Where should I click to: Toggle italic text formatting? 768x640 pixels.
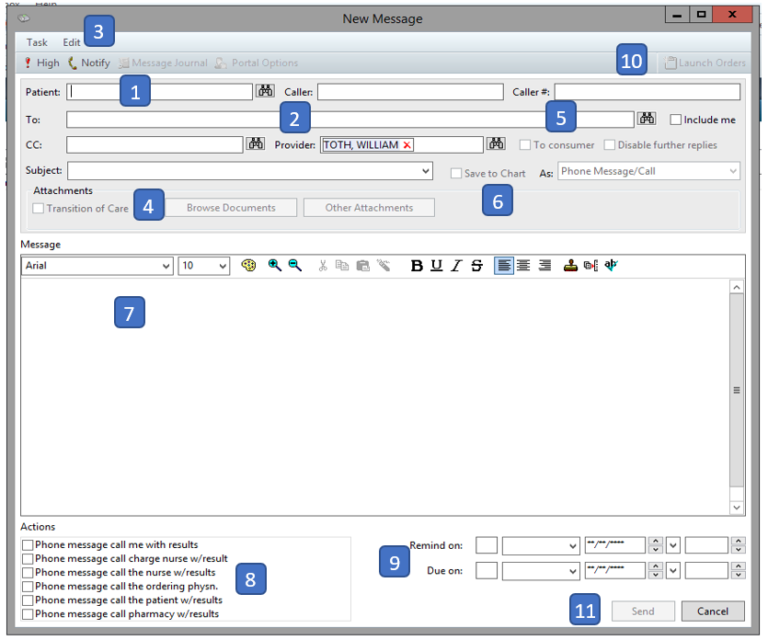tap(456, 266)
